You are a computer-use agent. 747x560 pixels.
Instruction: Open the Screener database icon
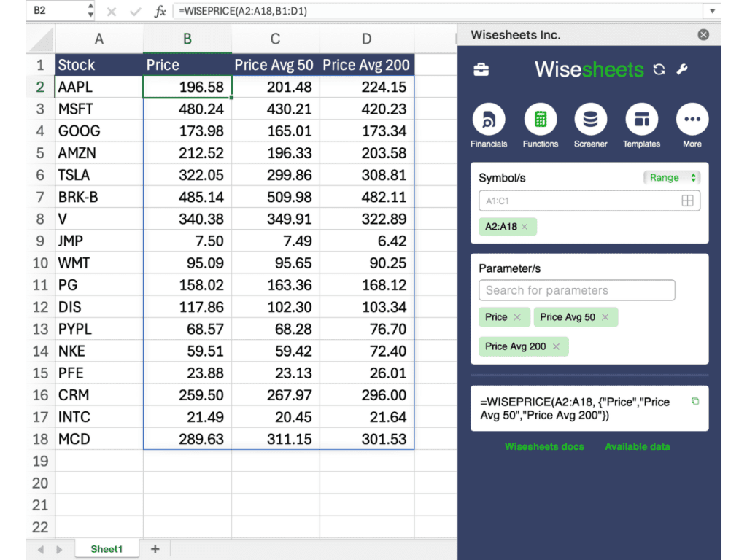(590, 120)
